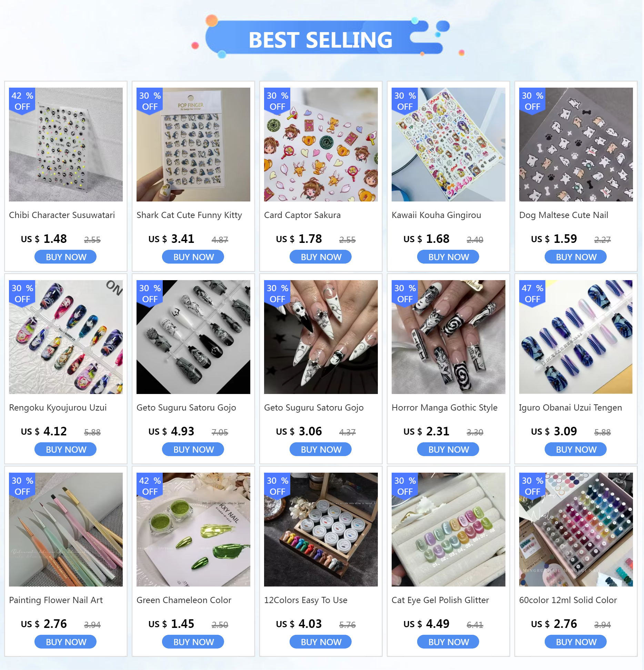Image resolution: width=644 pixels, height=670 pixels.
Task: Open the Cat Eye Gel Polish image
Action: (x=449, y=530)
